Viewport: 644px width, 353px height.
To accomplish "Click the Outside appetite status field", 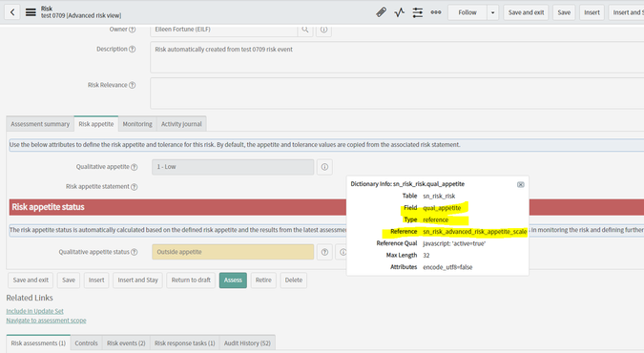I will pos(233,252).
